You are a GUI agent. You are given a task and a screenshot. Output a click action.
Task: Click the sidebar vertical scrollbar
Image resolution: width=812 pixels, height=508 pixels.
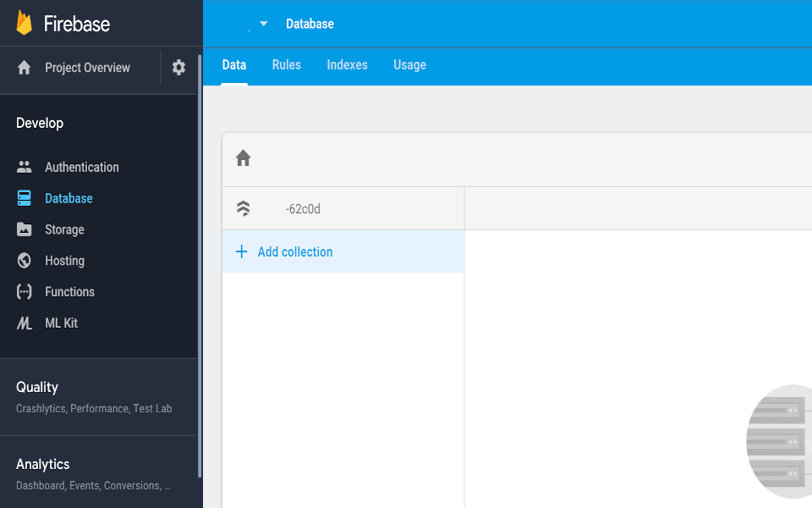click(x=200, y=265)
